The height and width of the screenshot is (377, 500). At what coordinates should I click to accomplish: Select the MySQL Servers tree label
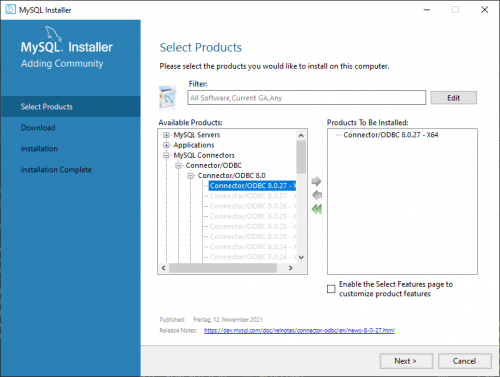(x=197, y=135)
